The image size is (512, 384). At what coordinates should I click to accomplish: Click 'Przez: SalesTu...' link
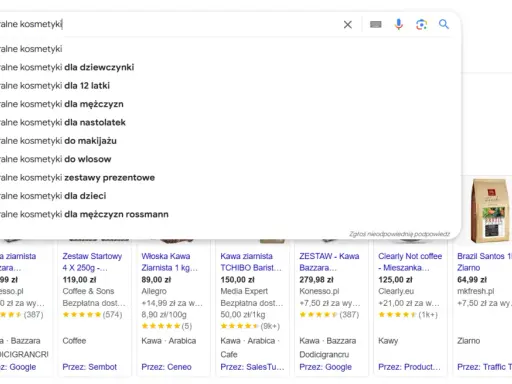tap(252, 367)
